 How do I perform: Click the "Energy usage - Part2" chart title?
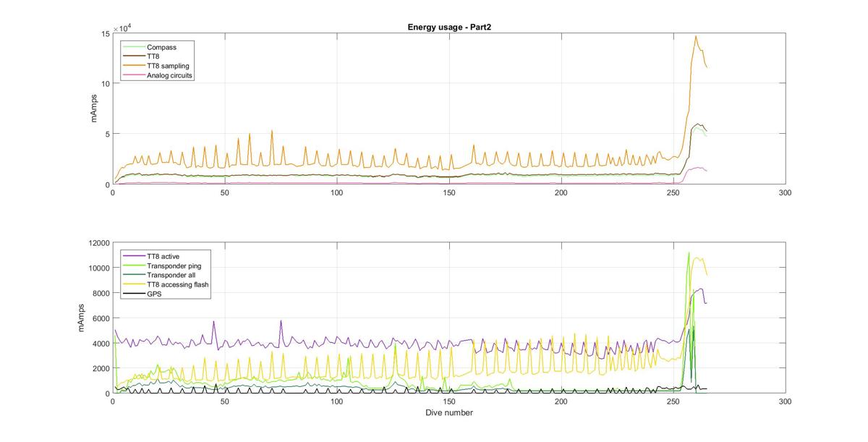pyautogui.click(x=449, y=27)
